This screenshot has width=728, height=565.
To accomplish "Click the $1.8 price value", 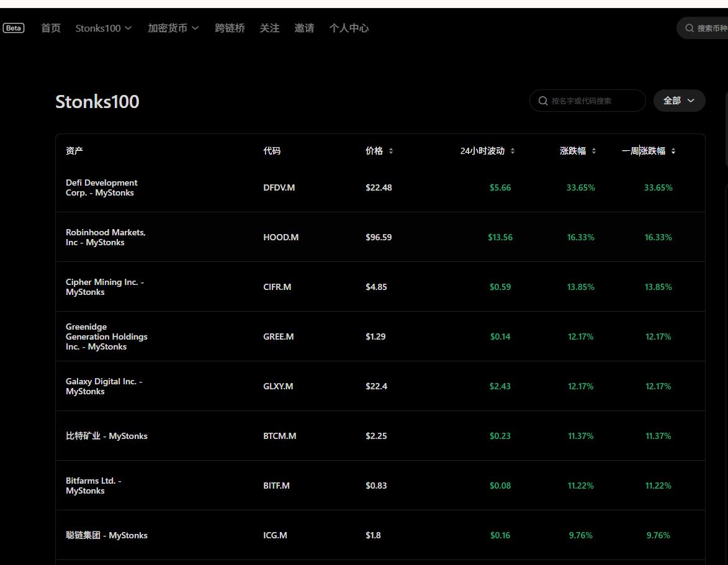I will 373,535.
